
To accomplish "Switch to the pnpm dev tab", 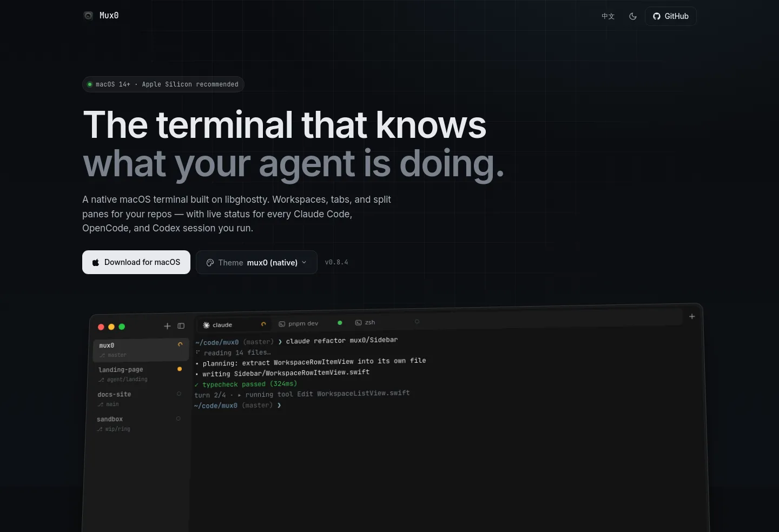I will click(x=311, y=323).
